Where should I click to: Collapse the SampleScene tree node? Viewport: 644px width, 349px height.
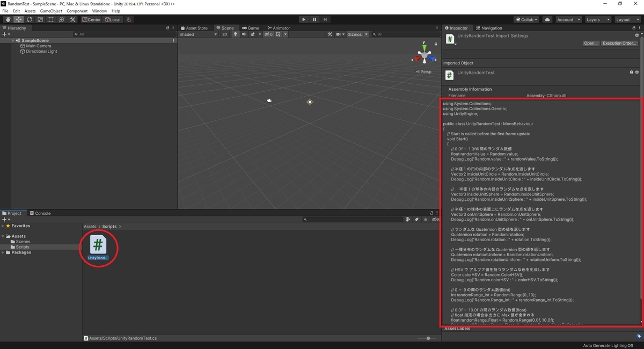[13, 40]
